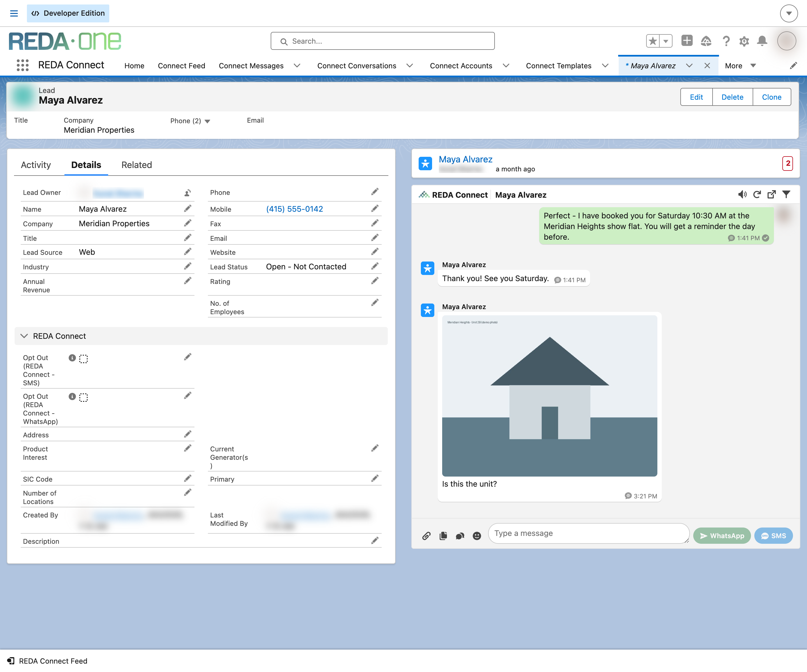The width and height of the screenshot is (807, 672).
Task: Switch to the Activity tab
Action: 36,165
